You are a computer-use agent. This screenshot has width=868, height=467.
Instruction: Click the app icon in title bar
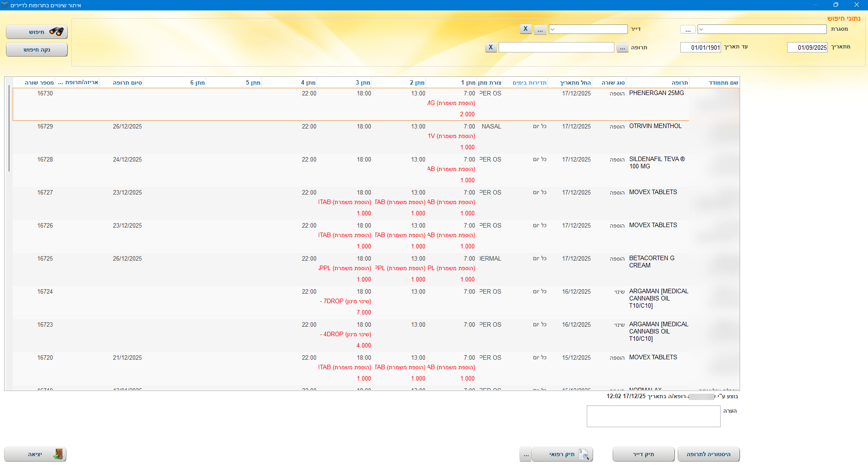pyautogui.click(x=5, y=5)
